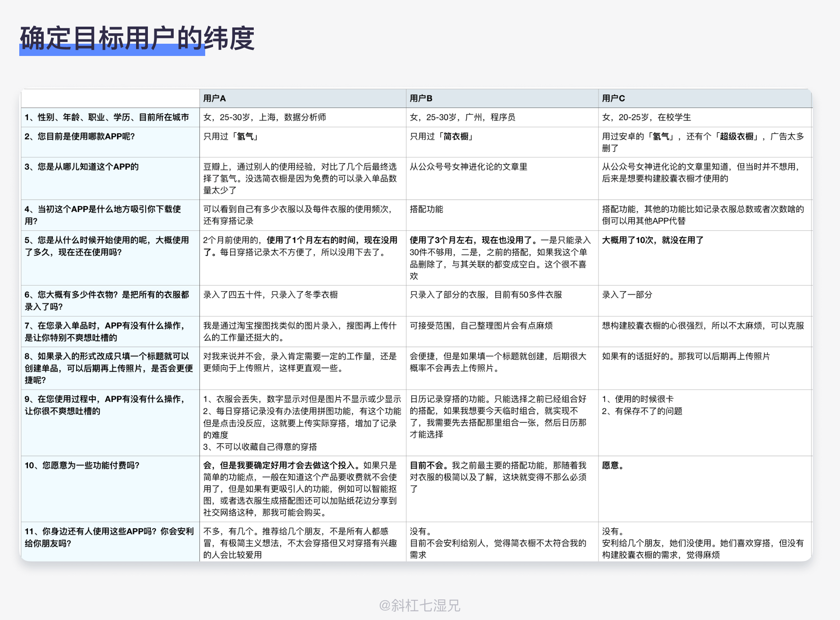Click User A's answer 只用过「氢气」

click(x=232, y=136)
